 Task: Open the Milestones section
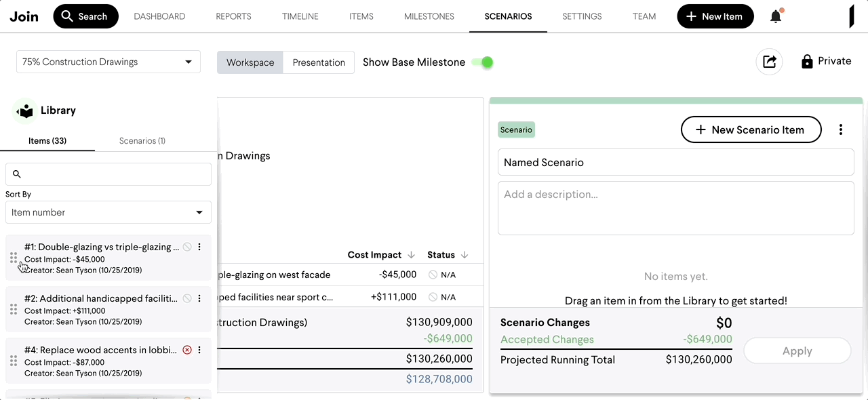click(x=429, y=16)
